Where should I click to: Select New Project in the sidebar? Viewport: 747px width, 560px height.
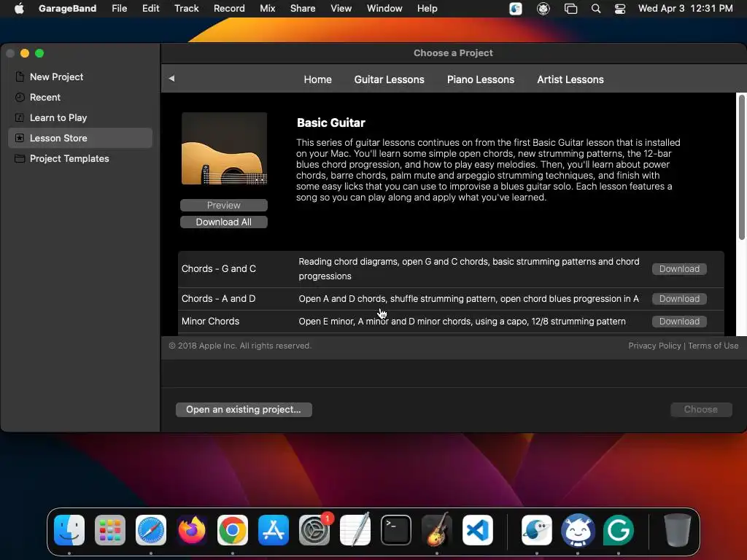coord(80,77)
